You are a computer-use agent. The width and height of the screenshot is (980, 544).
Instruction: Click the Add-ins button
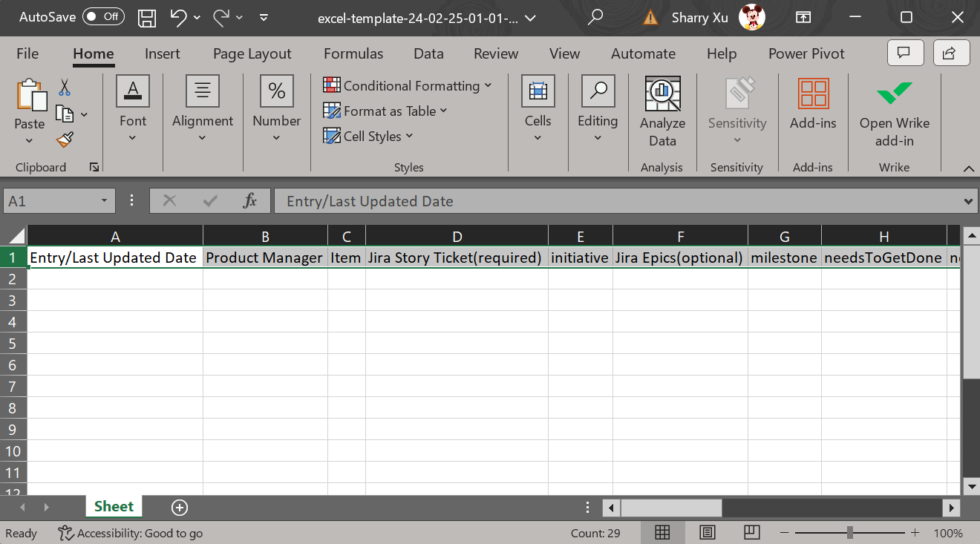813,104
